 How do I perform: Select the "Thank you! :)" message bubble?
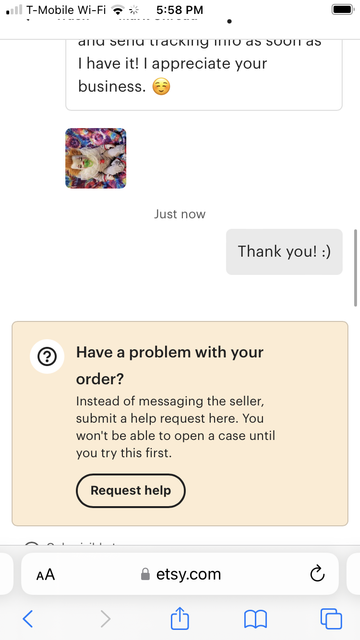coord(284,251)
